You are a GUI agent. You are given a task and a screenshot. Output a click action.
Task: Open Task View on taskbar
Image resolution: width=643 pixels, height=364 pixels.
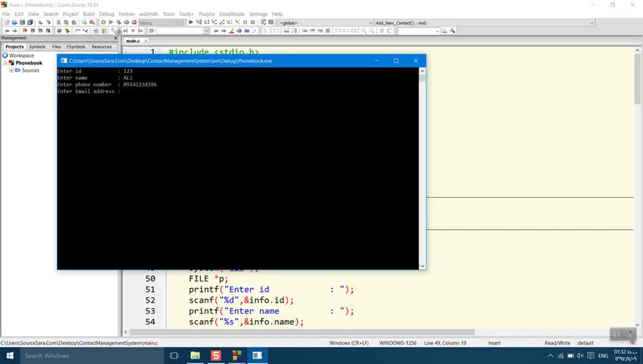pos(174,356)
